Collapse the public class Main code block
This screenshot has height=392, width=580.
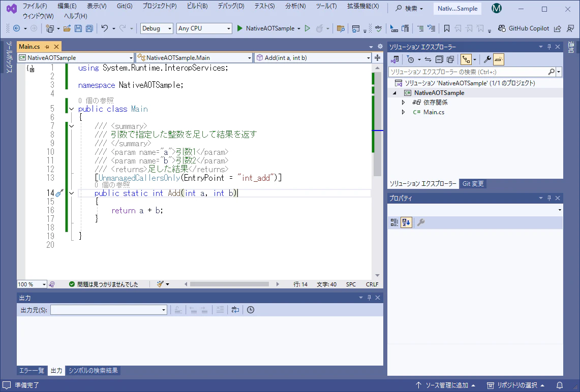(71, 109)
